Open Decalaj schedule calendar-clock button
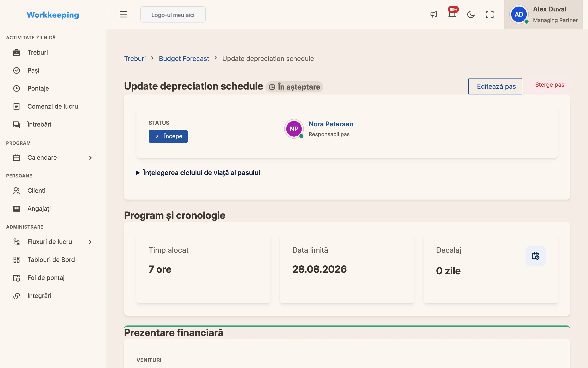Screen dimensions: 588x368 pos(536,256)
